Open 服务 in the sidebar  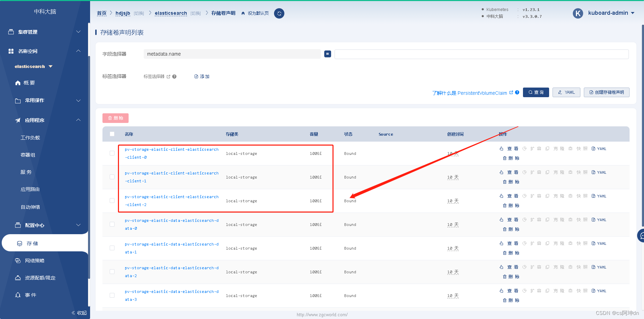pos(26,172)
